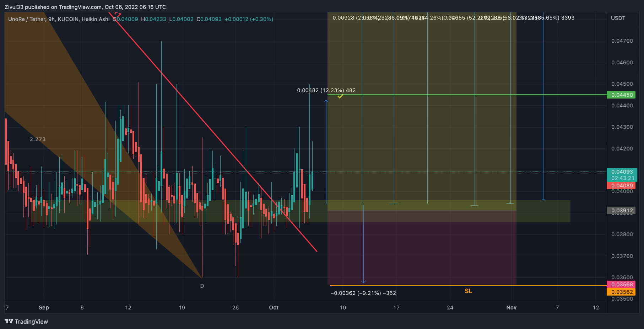Click the Oct label on the time axis
The height and width of the screenshot is (329, 644).
coord(274,308)
